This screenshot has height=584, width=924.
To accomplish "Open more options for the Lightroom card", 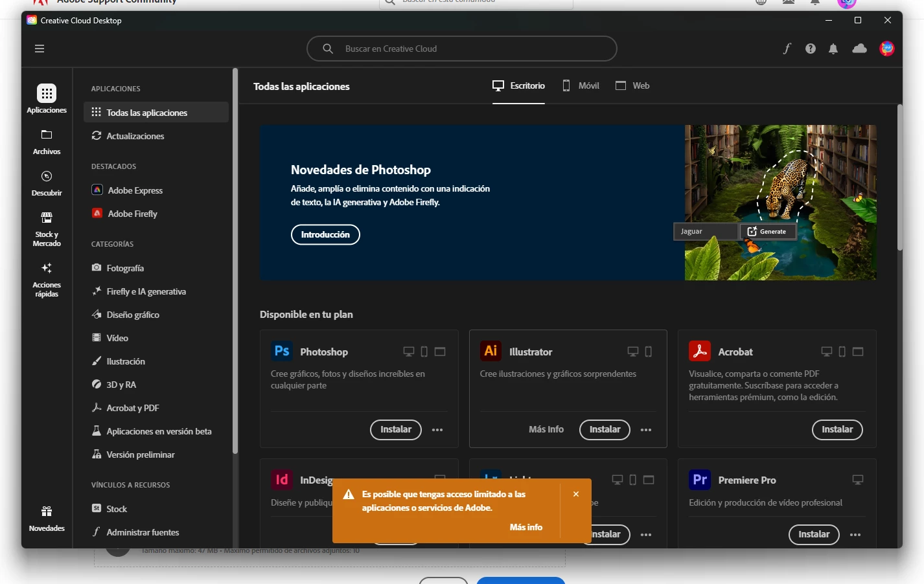I will point(646,535).
